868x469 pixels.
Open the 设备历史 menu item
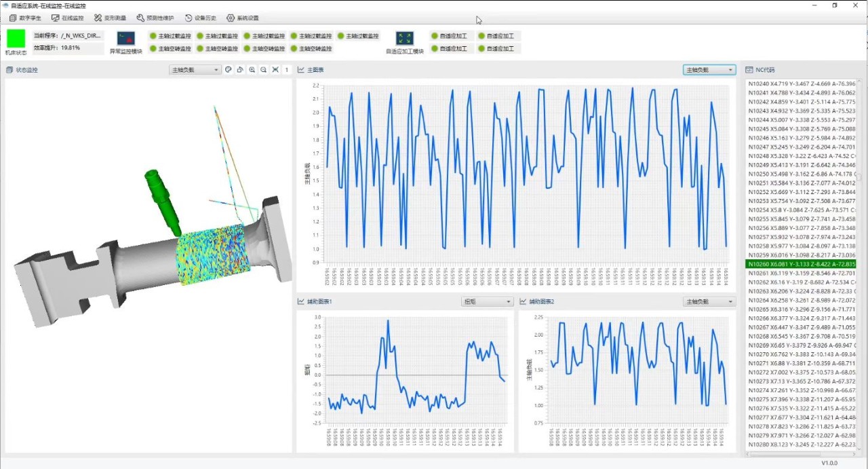tap(200, 18)
